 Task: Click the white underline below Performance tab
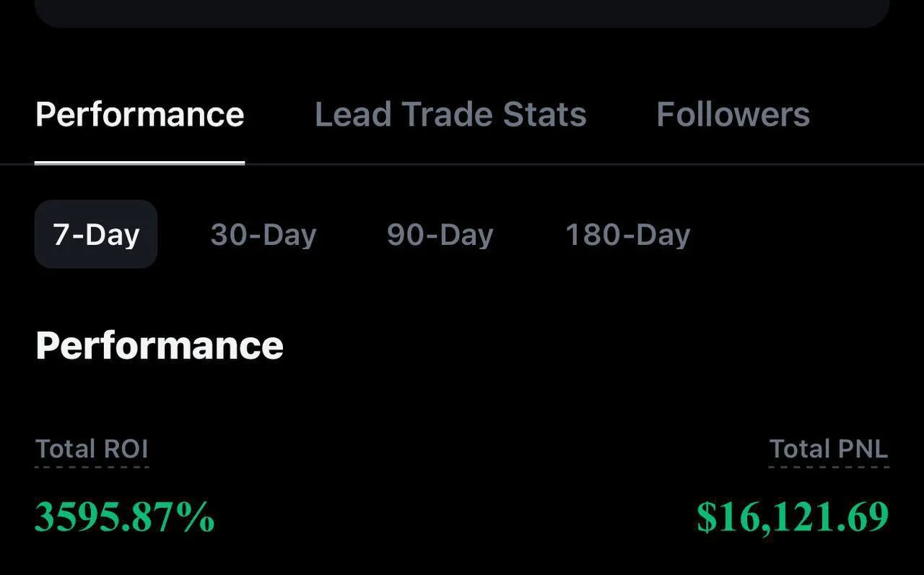tap(139, 163)
